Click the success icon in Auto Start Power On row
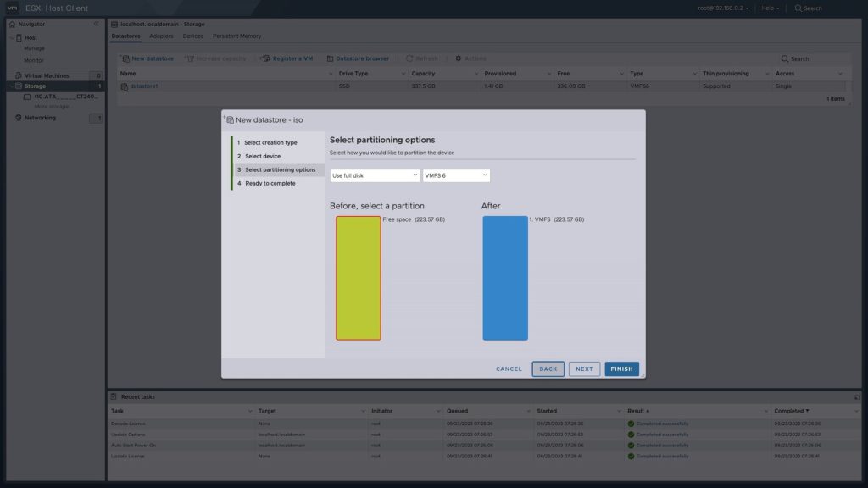 coord(631,446)
